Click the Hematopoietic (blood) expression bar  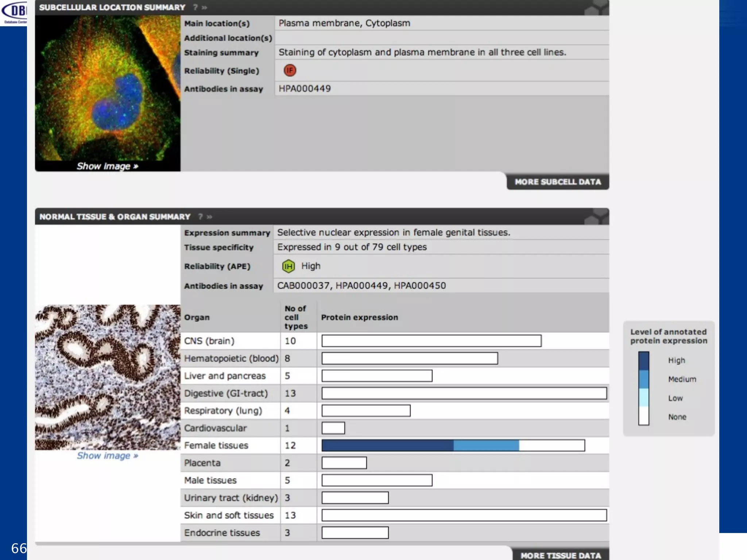pyautogui.click(x=410, y=358)
